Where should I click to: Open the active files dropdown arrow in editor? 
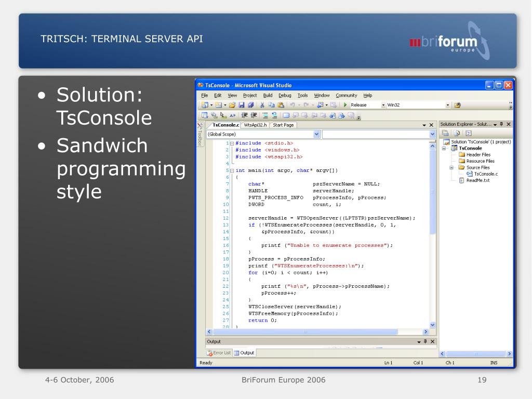(x=424, y=125)
